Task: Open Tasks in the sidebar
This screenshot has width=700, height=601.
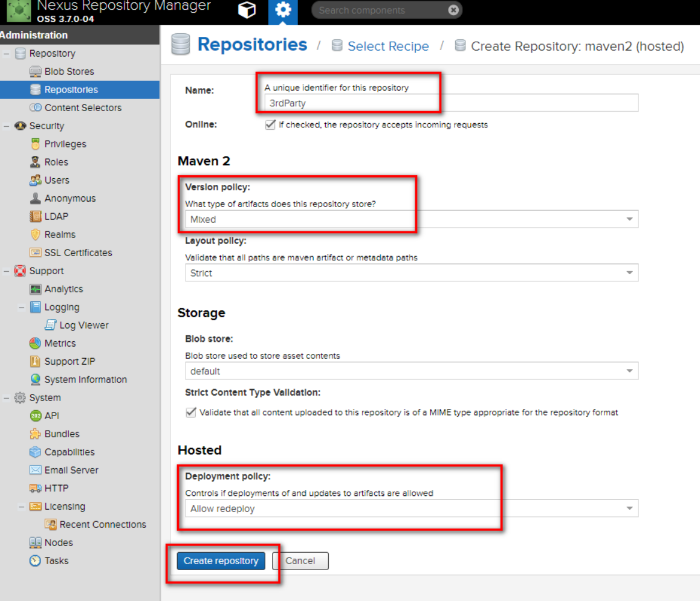Action: (x=56, y=561)
